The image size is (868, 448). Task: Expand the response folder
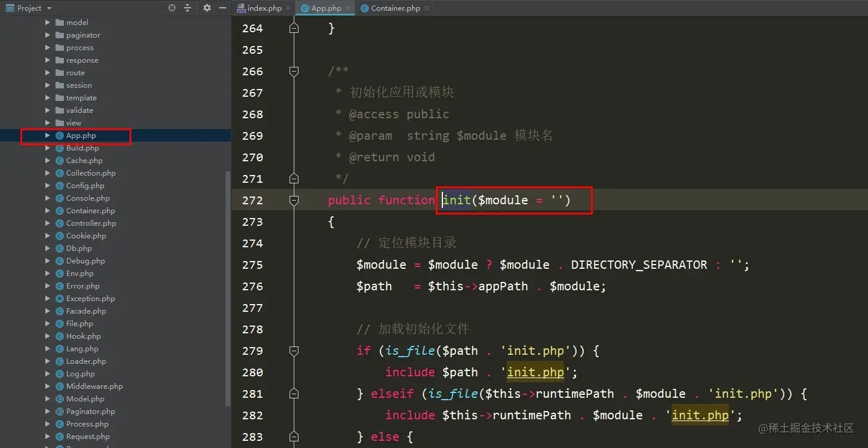pos(48,60)
